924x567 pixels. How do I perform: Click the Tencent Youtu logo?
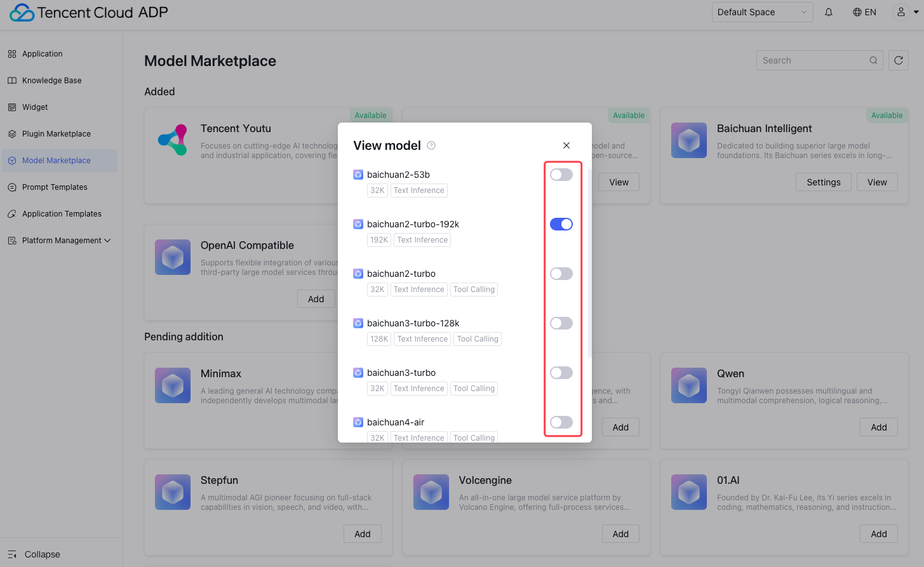click(x=173, y=140)
